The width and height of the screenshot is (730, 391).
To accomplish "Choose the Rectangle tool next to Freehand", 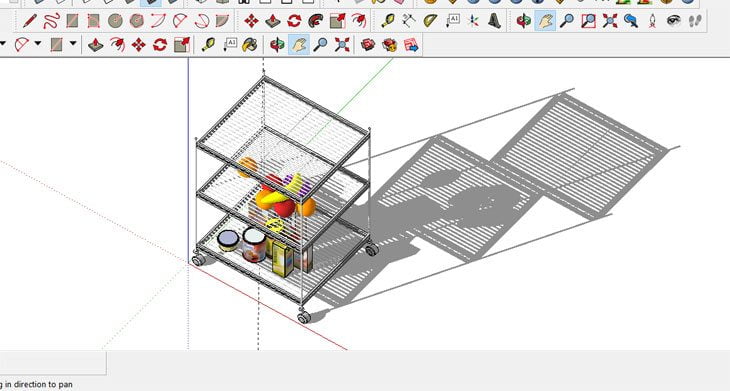I will (72, 21).
